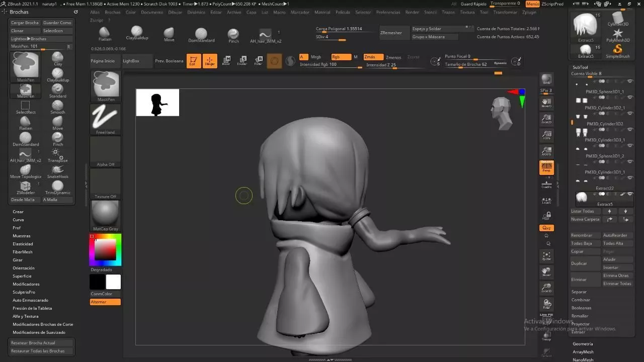Screen dimensions: 644x362
Task: Open the MatCap Gray material selector
Action: pos(106,216)
